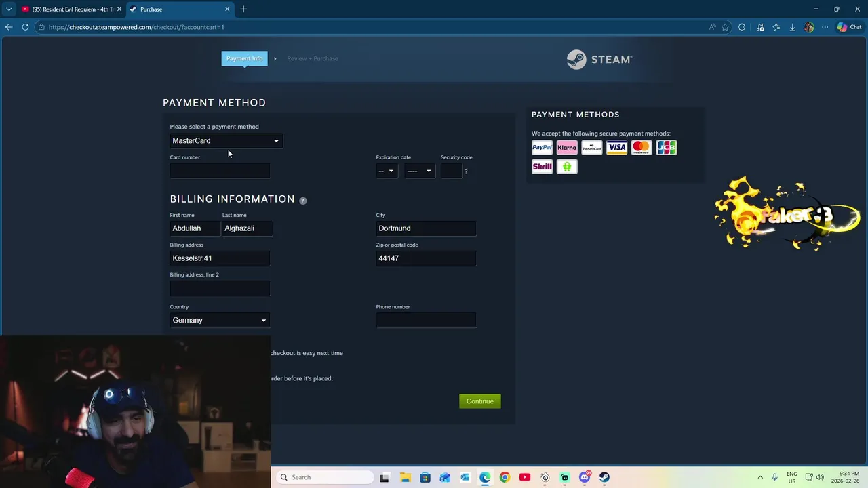Click the JCB payment icon
Screen dimensions: 868x488
667,147
